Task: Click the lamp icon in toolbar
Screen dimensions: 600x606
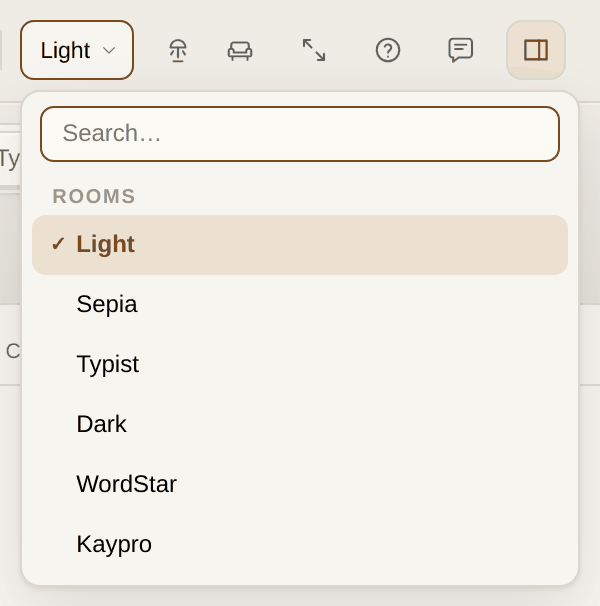Action: pos(178,50)
